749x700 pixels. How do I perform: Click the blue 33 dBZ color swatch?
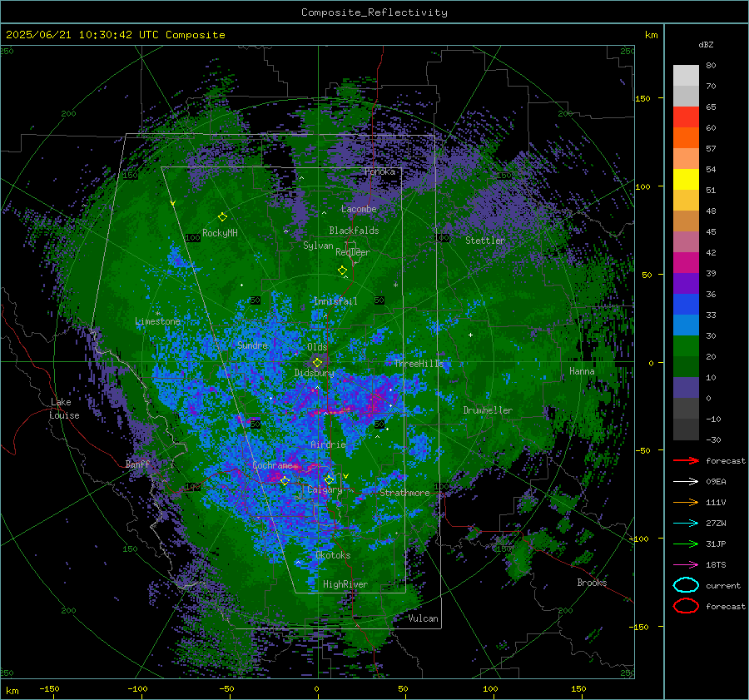[x=686, y=305]
